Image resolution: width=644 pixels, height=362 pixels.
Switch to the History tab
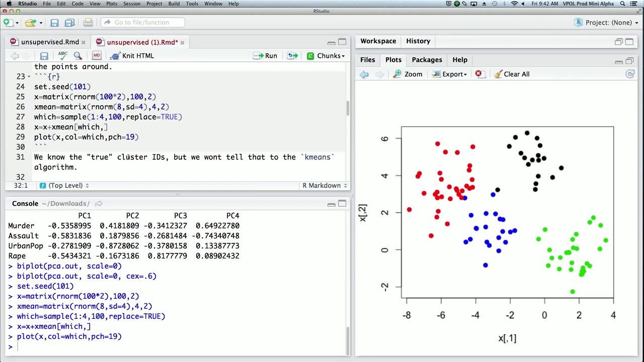(418, 41)
